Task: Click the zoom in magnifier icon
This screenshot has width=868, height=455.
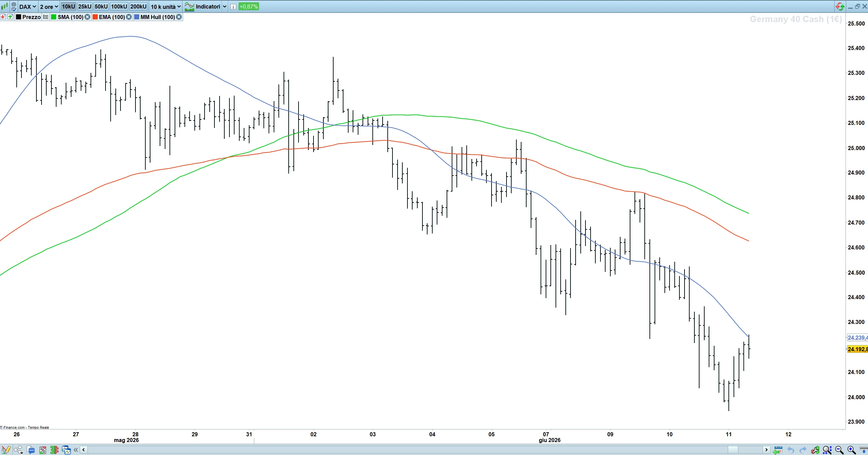Action: point(852,450)
